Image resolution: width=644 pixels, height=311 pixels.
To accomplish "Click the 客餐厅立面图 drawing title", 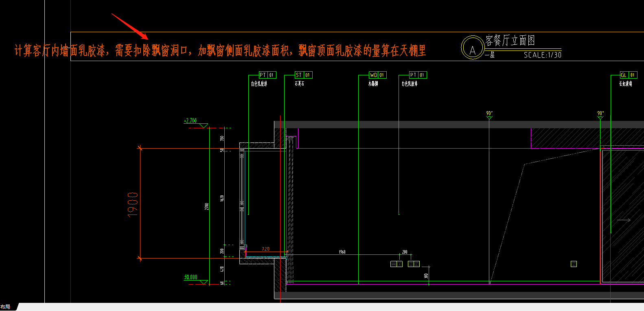I will [x=510, y=40].
